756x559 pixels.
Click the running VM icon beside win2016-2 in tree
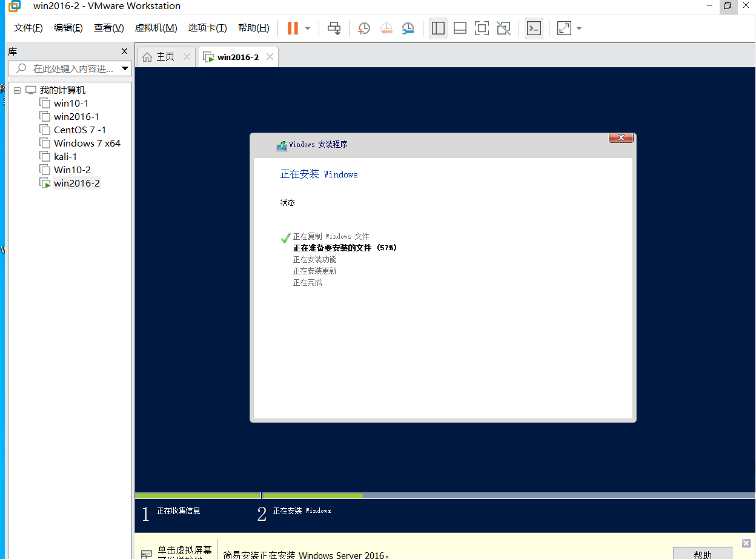[45, 184]
